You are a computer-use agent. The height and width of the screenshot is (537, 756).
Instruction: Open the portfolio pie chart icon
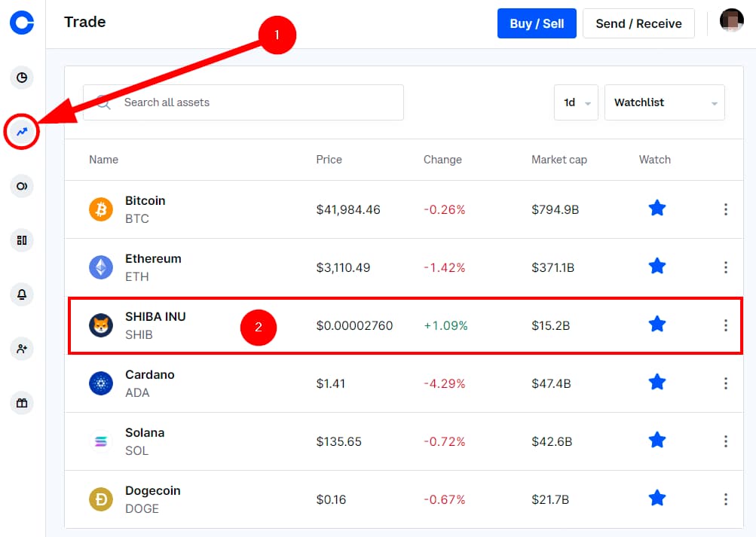[22, 78]
